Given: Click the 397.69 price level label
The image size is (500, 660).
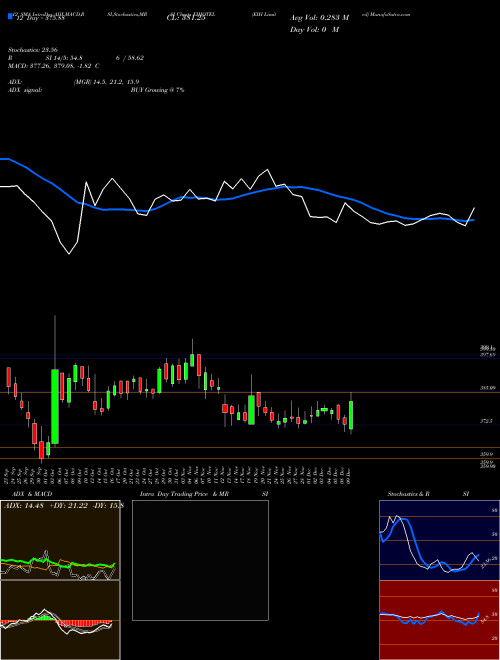Looking at the screenshot, I should (487, 355).
